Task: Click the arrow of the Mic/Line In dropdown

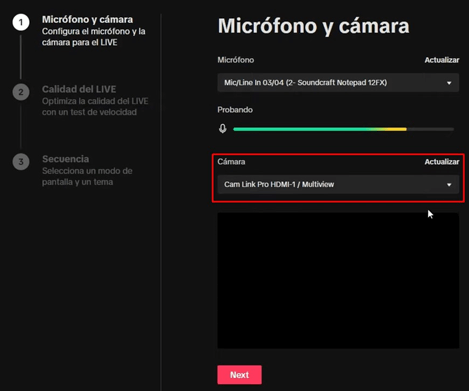Action: [x=449, y=83]
